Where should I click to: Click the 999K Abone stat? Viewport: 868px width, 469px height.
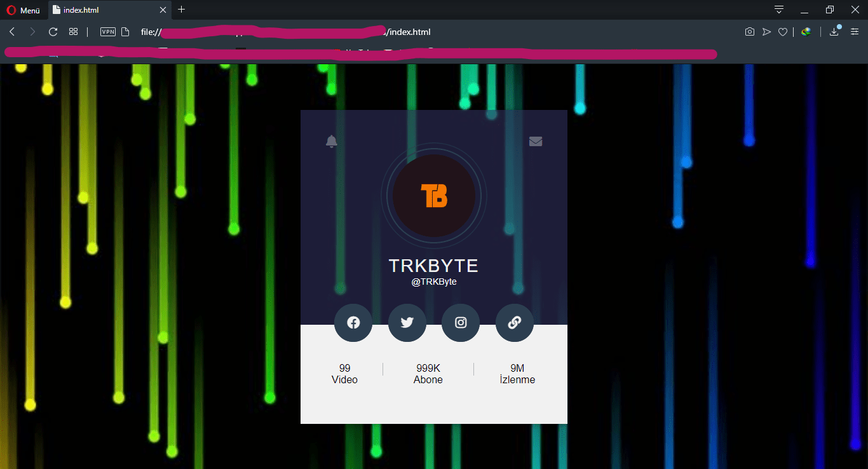tap(428, 374)
